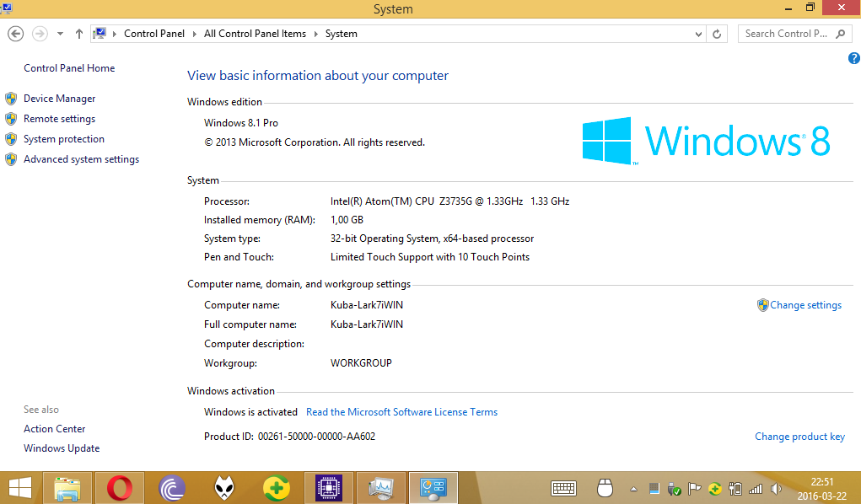861x504 pixels.
Task: Click shield icon beside Remote settings
Action: click(x=11, y=119)
